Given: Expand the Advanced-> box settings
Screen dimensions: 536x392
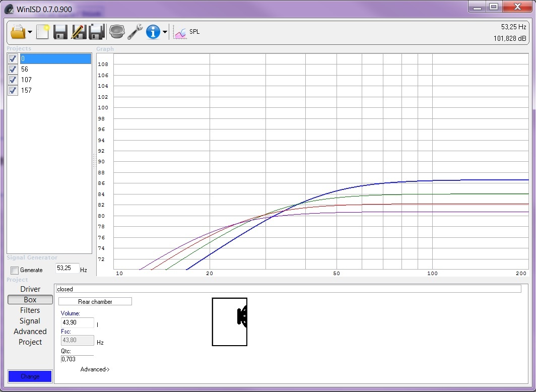Looking at the screenshot, I should [95, 369].
